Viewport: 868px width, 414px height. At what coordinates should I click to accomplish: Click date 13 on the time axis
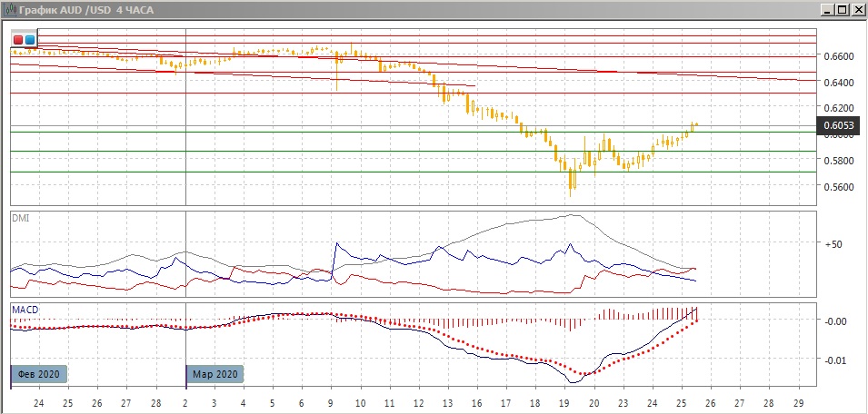click(x=447, y=401)
